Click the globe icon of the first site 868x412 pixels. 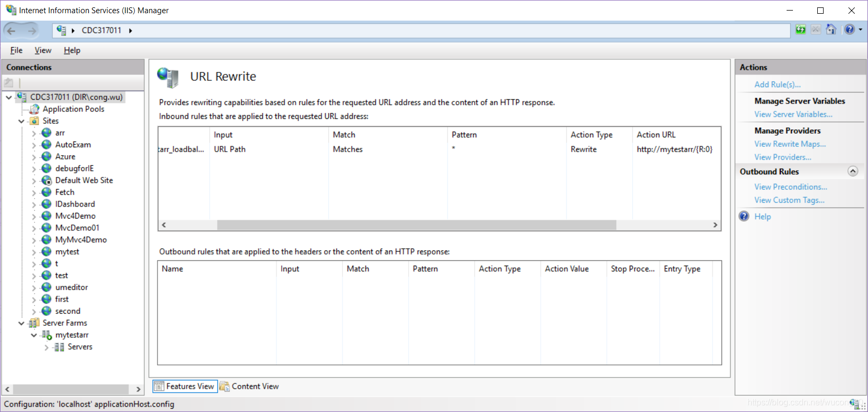pos(47,299)
